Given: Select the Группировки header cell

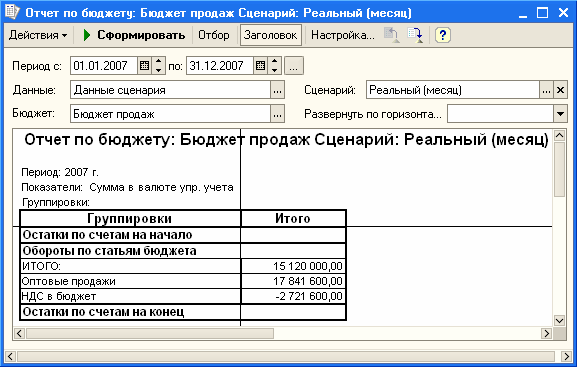Looking at the screenshot, I should coord(130,218).
